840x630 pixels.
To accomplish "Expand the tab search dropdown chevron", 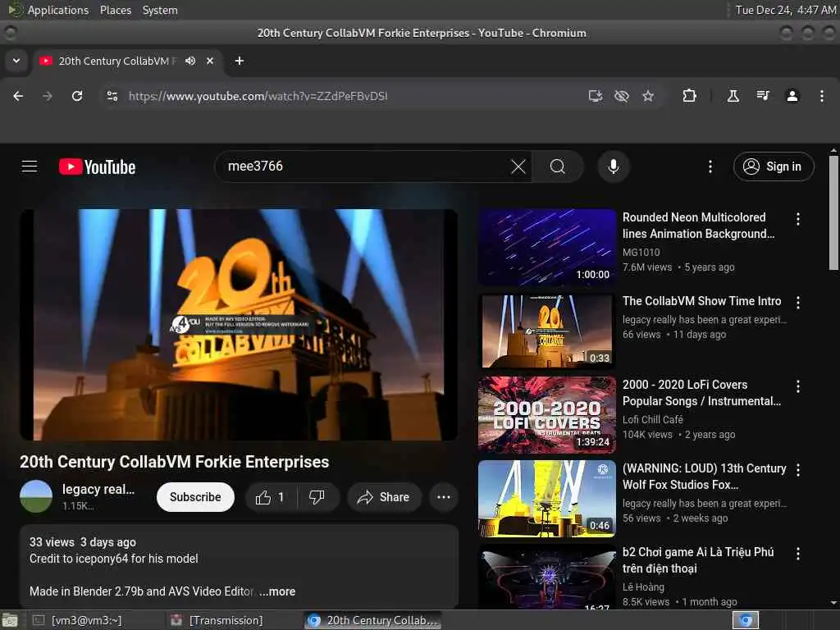I will tap(16, 61).
